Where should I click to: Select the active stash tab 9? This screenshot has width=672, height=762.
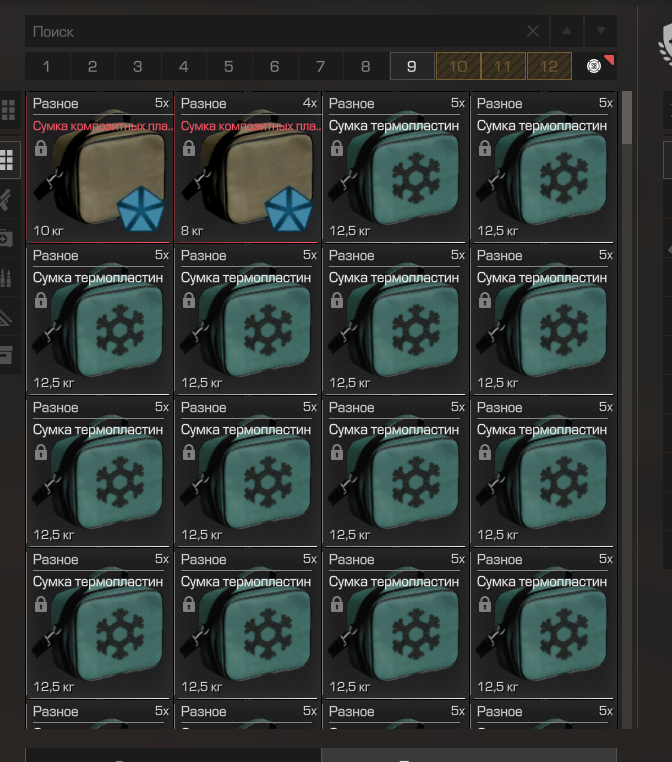click(x=412, y=66)
